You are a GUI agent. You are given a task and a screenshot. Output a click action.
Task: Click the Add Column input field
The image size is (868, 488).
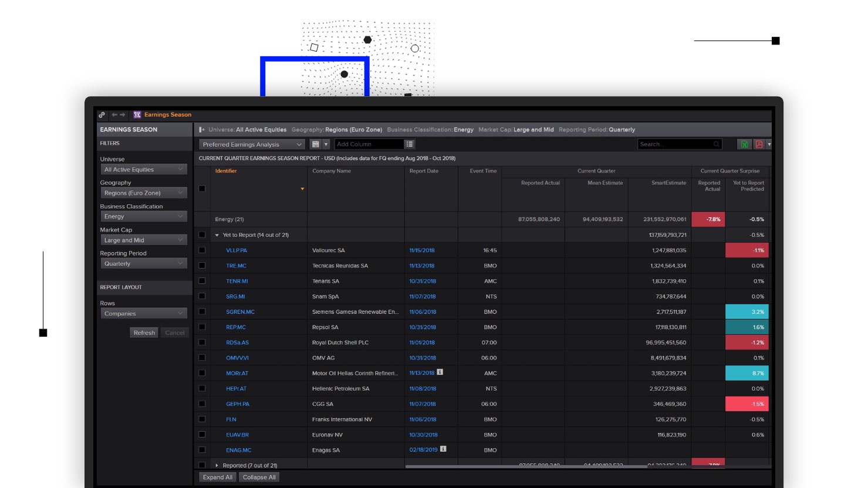click(369, 144)
